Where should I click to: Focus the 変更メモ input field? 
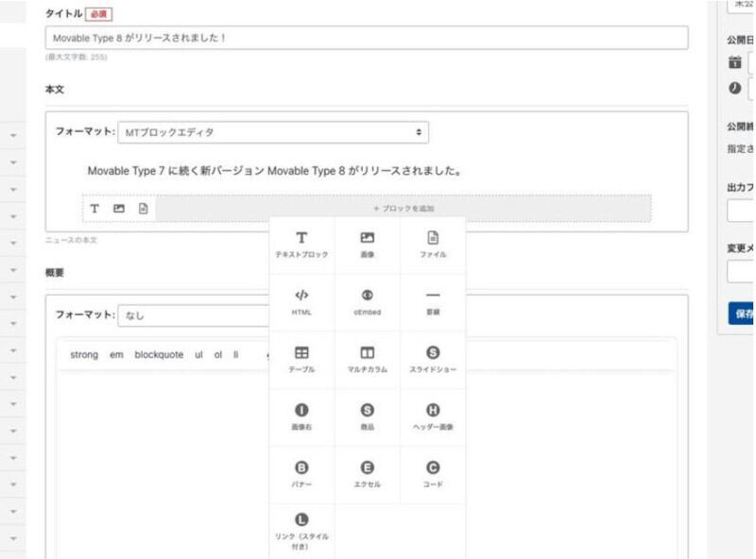(x=741, y=272)
